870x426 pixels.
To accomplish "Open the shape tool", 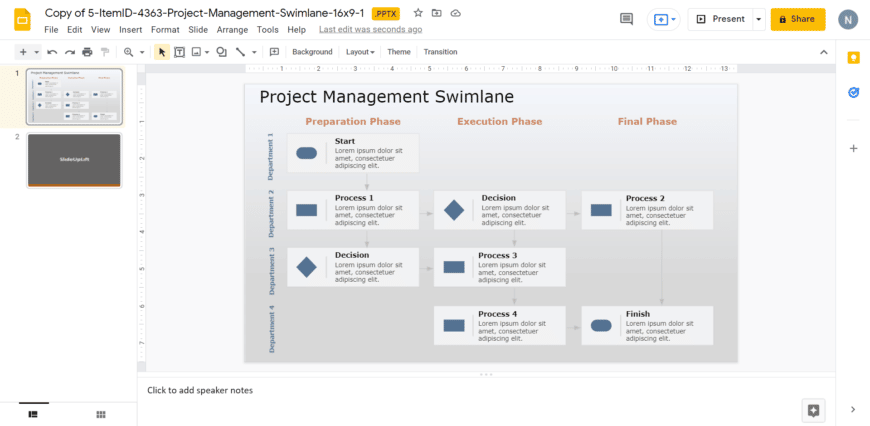I will click(221, 52).
